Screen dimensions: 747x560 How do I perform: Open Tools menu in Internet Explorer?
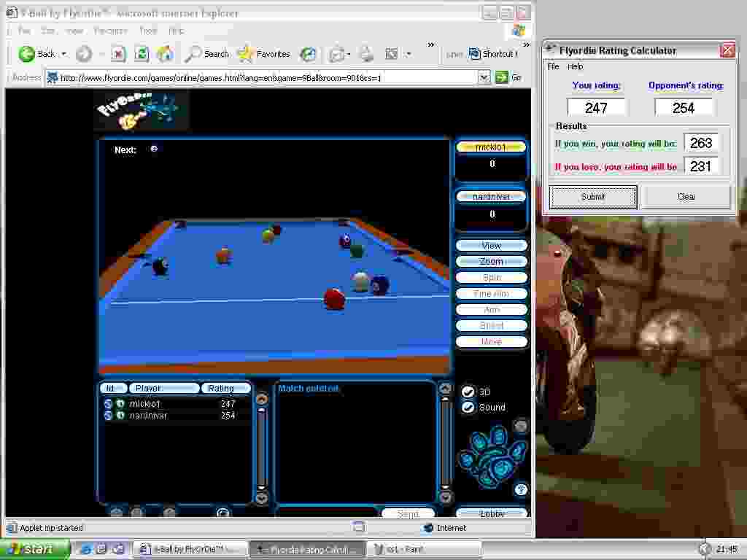(x=148, y=31)
